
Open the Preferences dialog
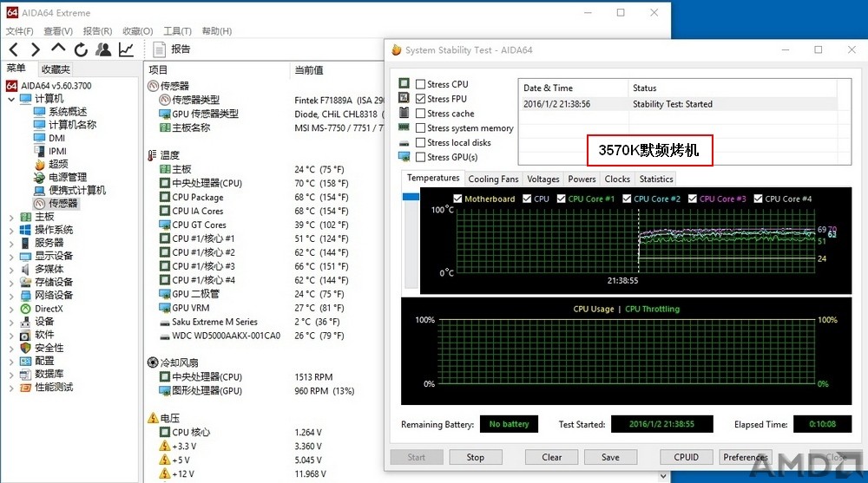(746, 457)
